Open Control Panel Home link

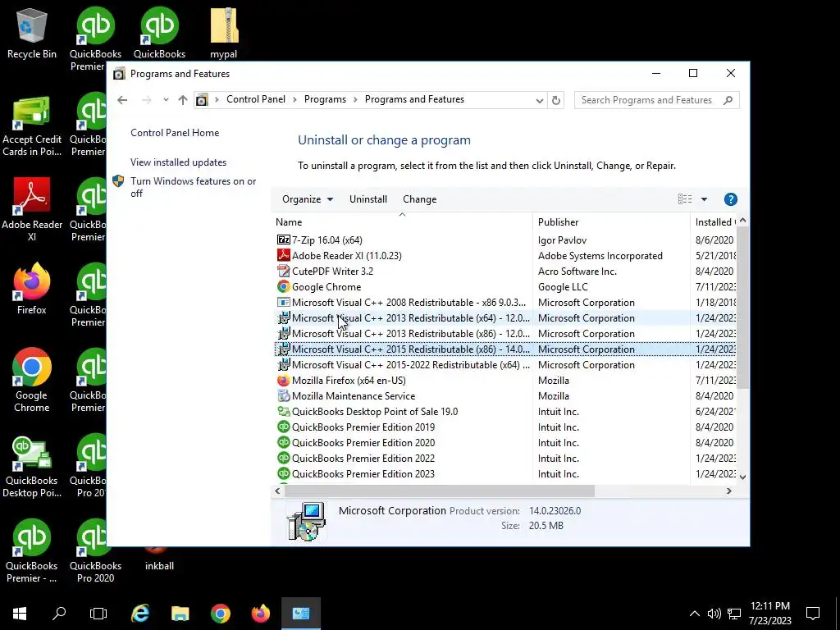click(175, 133)
